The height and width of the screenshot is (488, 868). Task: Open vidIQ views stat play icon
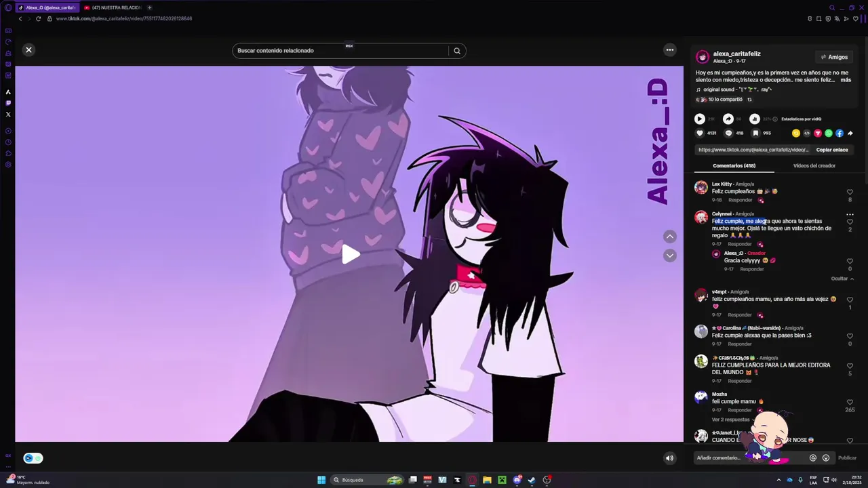click(x=699, y=119)
